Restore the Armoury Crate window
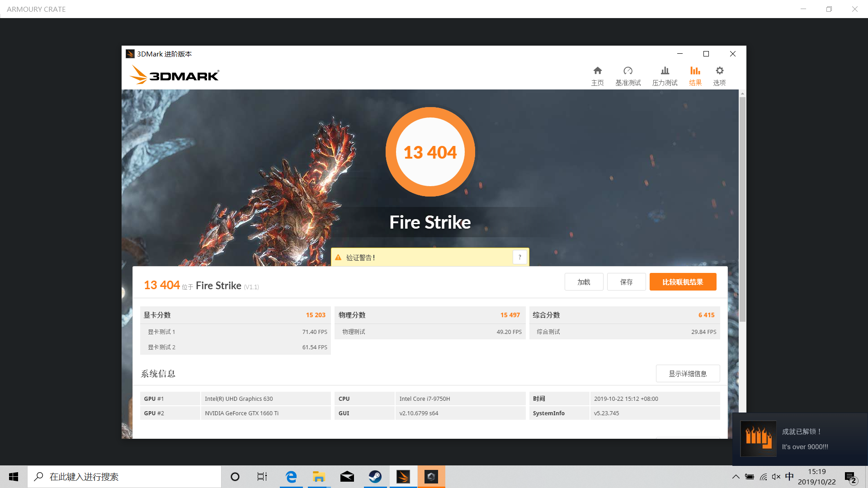The width and height of the screenshot is (868, 488). click(x=829, y=9)
